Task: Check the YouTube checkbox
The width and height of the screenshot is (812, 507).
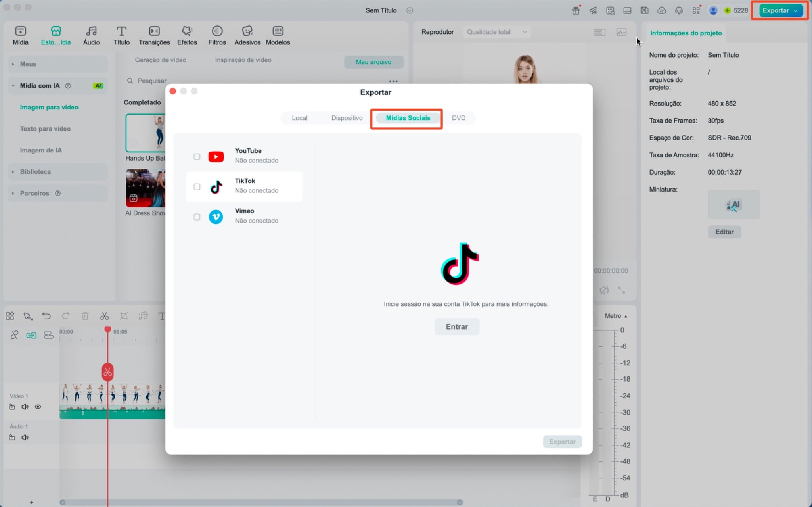Action: (197, 156)
